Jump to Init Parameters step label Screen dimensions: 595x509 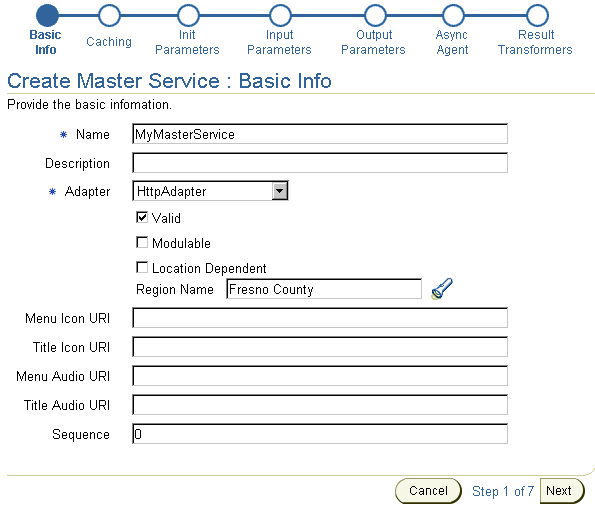point(187,42)
